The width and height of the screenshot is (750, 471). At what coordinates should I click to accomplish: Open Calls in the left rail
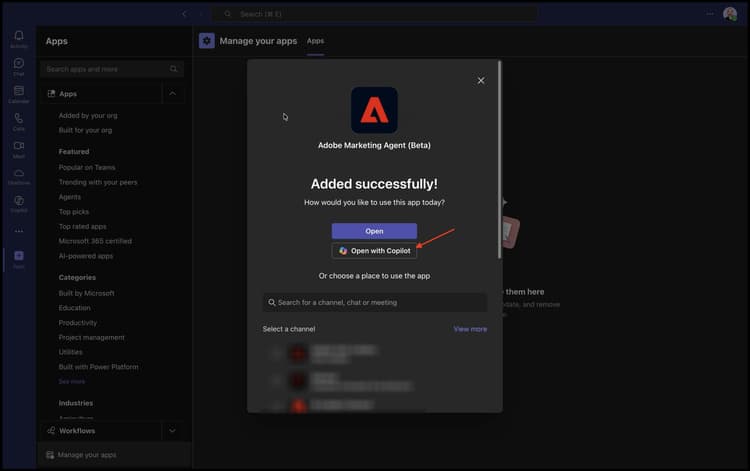pos(19,121)
